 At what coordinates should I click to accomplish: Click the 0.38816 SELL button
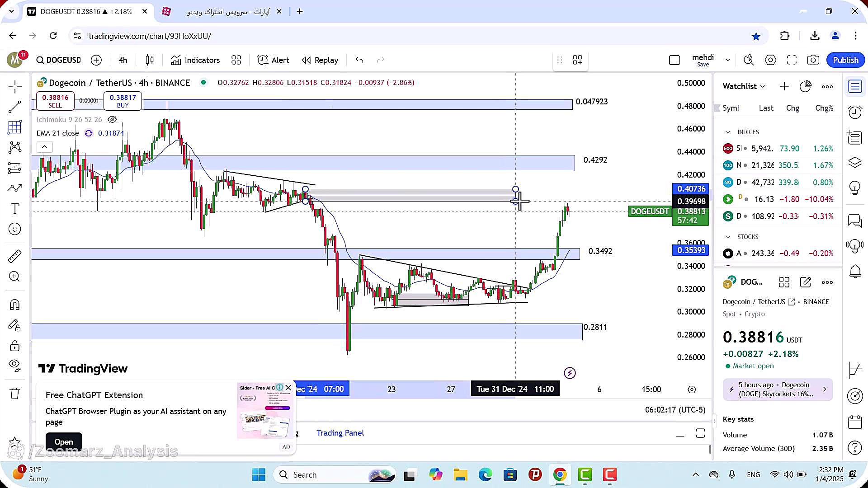click(55, 101)
